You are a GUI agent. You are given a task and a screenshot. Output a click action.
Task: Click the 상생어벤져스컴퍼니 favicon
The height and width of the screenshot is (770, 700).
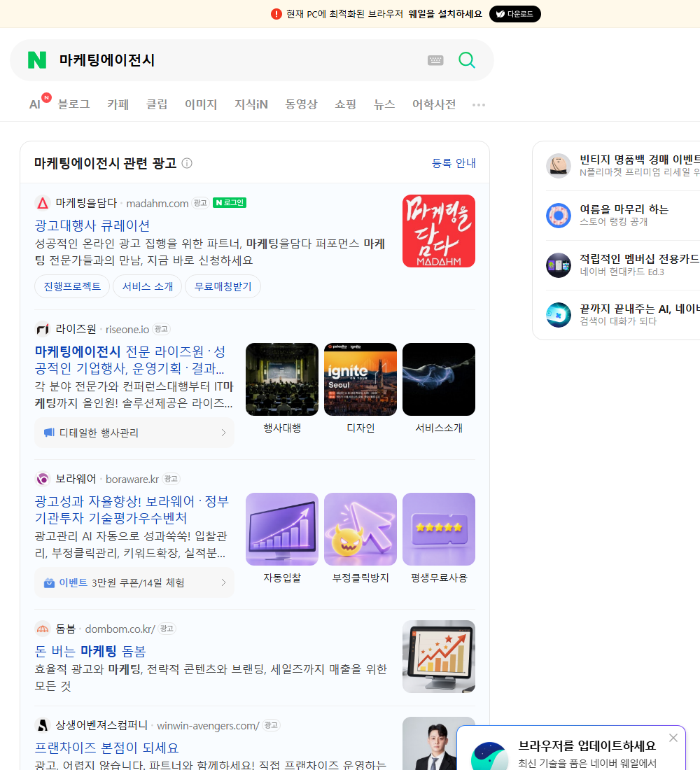click(x=43, y=724)
